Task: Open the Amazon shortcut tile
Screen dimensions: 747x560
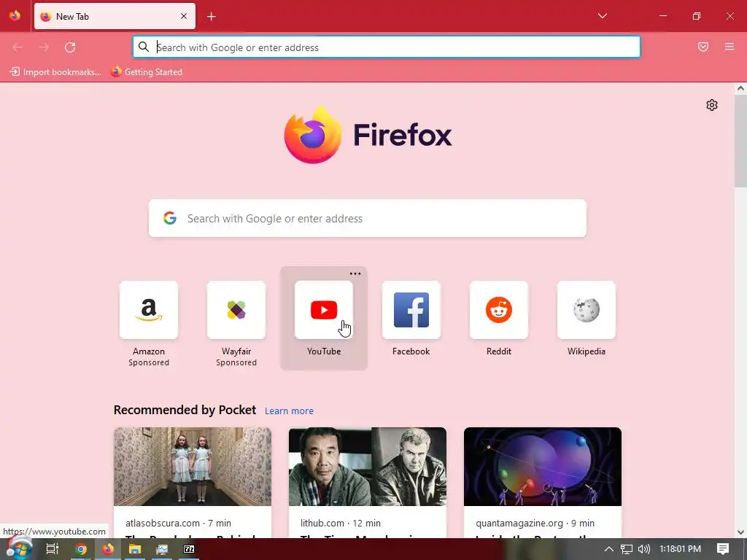Action: [x=149, y=310]
